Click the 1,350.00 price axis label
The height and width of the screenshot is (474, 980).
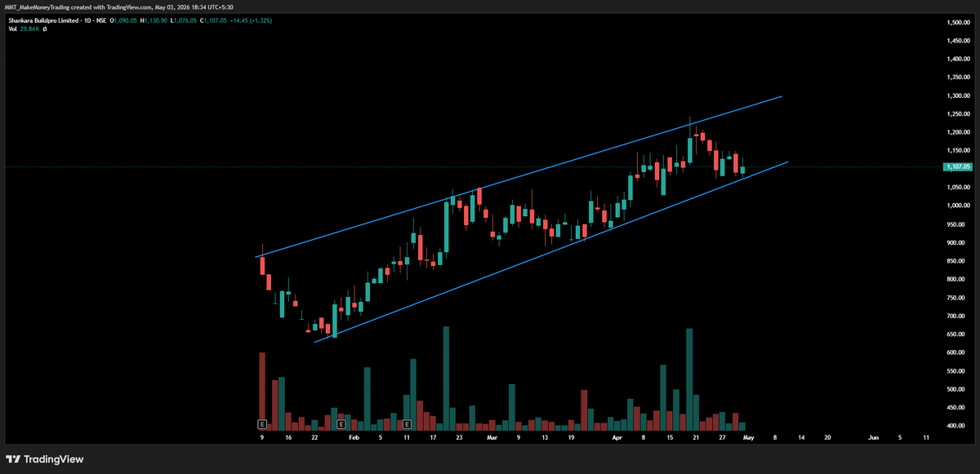click(959, 78)
